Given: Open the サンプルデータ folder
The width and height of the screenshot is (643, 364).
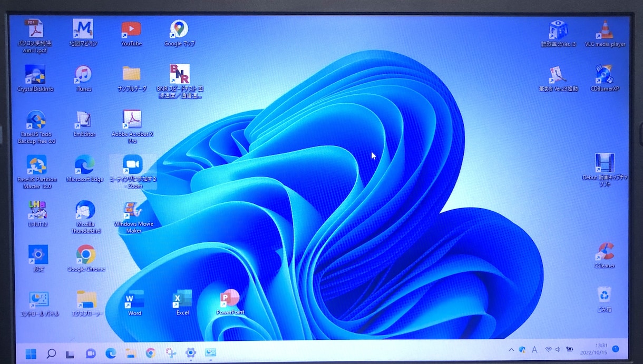Looking at the screenshot, I should click(132, 78).
